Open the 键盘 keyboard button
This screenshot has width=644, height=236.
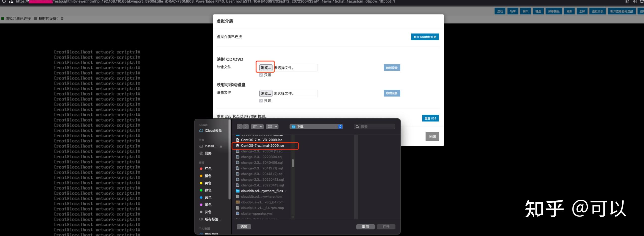(x=538, y=11)
